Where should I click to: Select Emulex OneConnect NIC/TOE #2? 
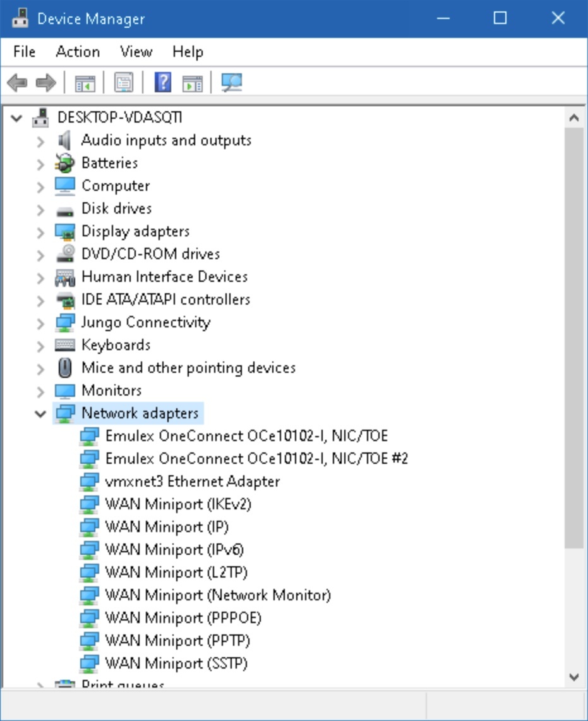pos(256,458)
